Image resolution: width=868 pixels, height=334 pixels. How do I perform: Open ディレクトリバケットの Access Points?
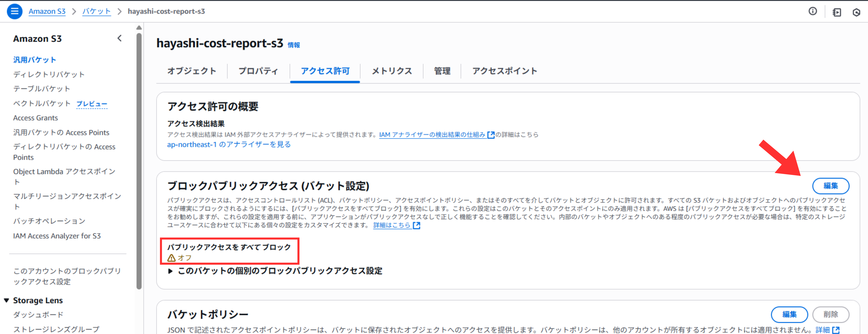(x=64, y=152)
